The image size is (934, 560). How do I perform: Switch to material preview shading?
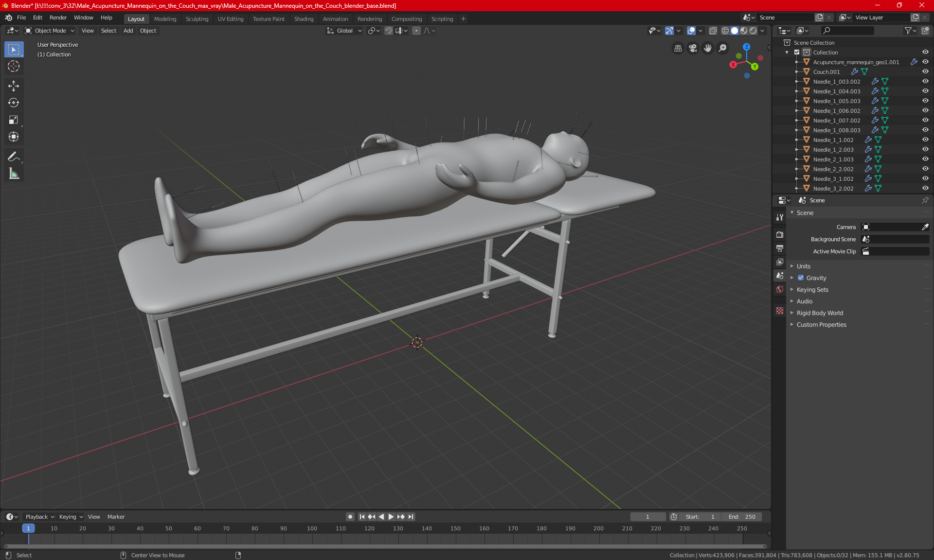744,31
